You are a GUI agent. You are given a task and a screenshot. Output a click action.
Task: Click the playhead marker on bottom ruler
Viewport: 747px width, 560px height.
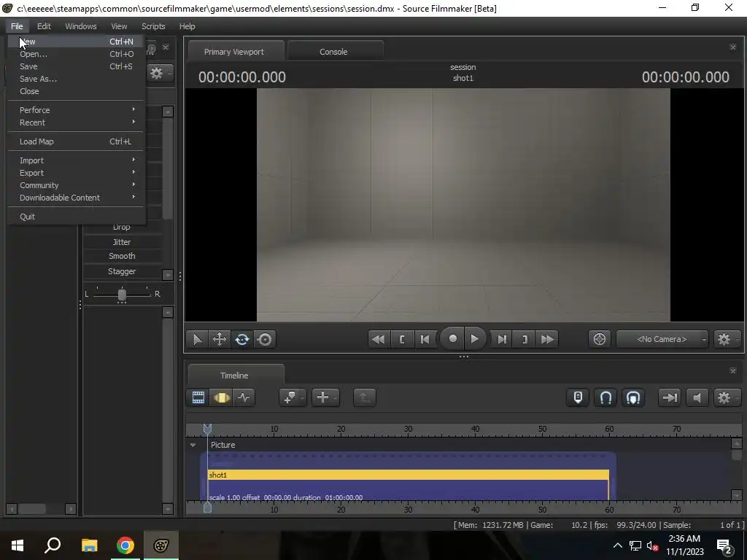coord(207,507)
